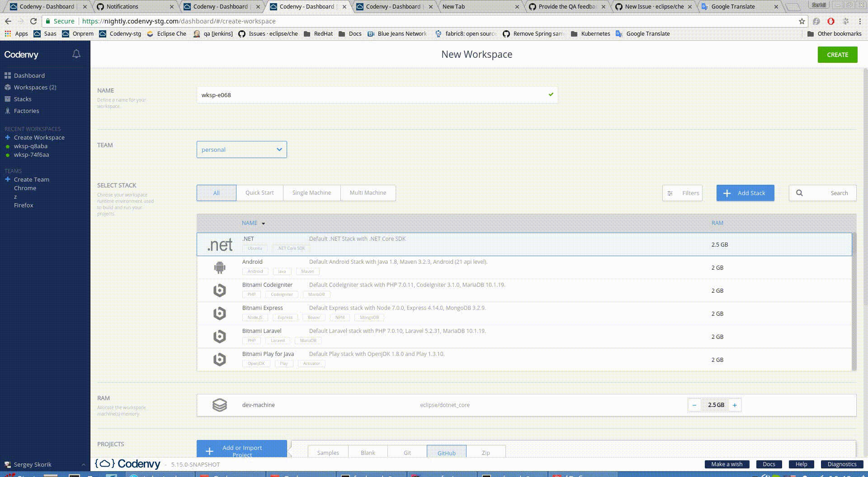Image resolution: width=868 pixels, height=477 pixels.
Task: Click the dev-machine layers icon
Action: 220,405
